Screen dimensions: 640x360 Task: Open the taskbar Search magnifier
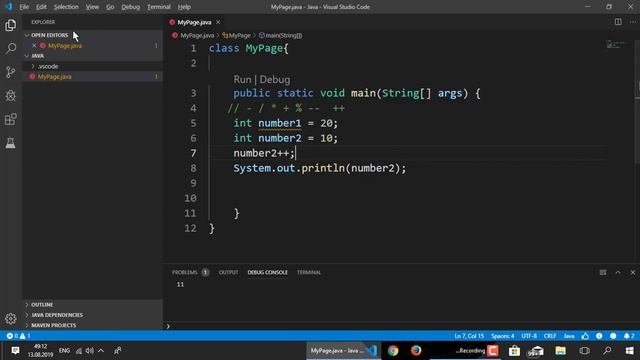click(x=607, y=351)
